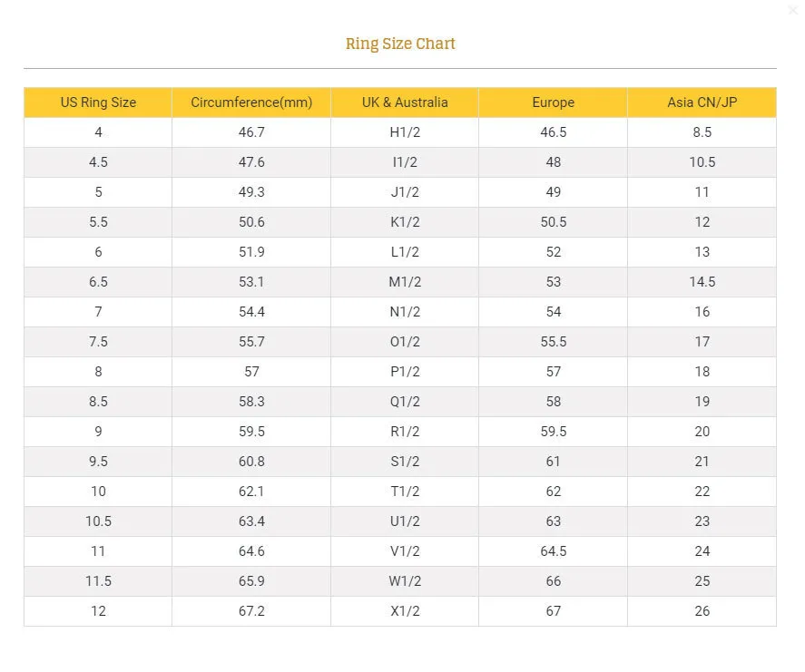This screenshot has height=672, width=805.
Task: Select the UK & Australia header cell
Action: click(x=405, y=102)
